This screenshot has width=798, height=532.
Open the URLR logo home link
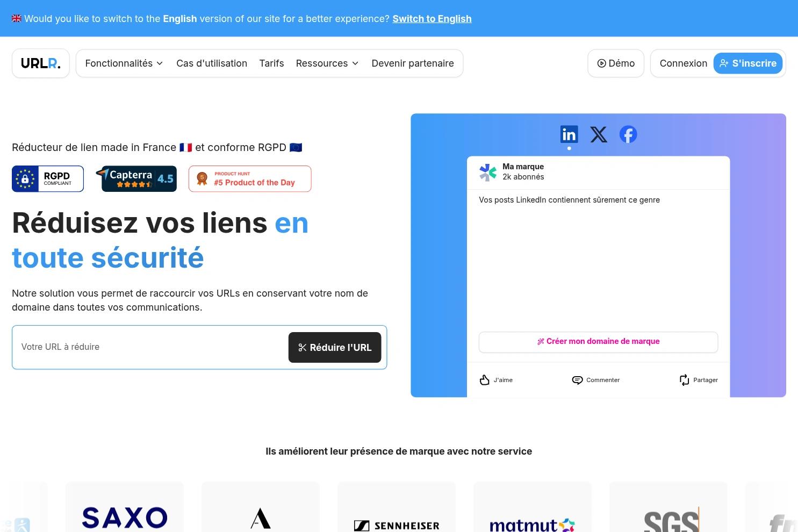(x=41, y=63)
